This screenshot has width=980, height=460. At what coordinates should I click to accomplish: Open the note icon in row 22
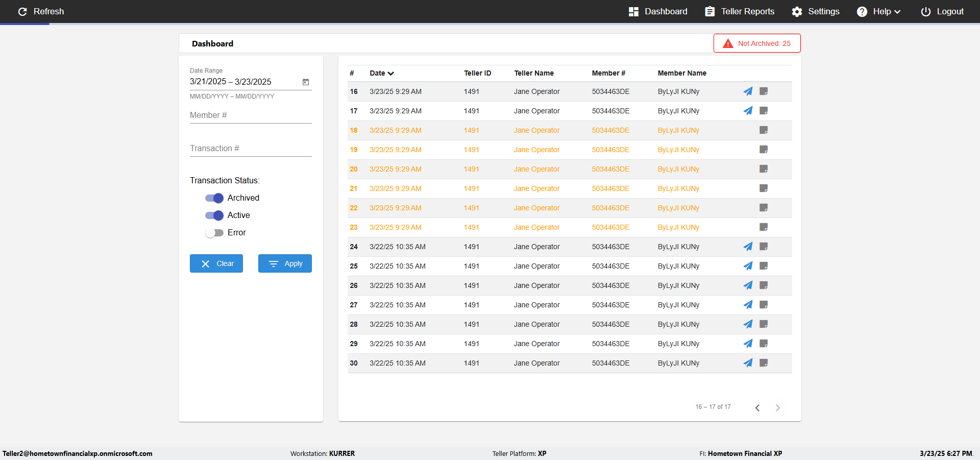764,208
